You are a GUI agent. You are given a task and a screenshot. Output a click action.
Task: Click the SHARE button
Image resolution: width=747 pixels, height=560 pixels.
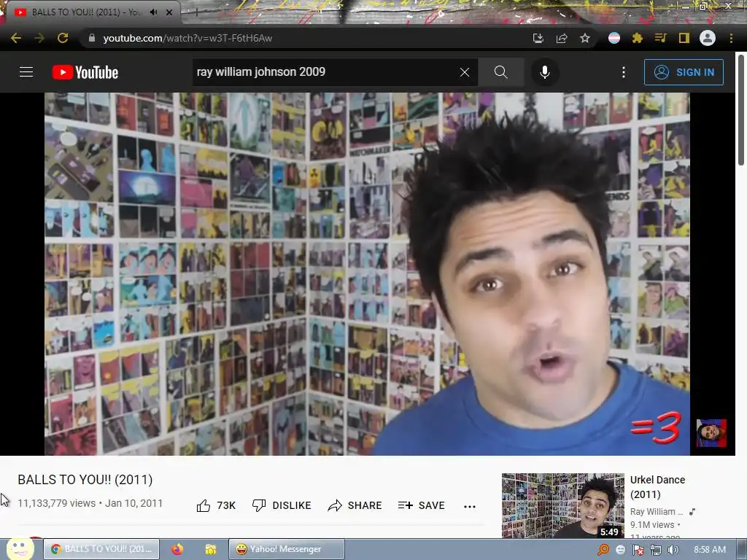[x=355, y=505]
